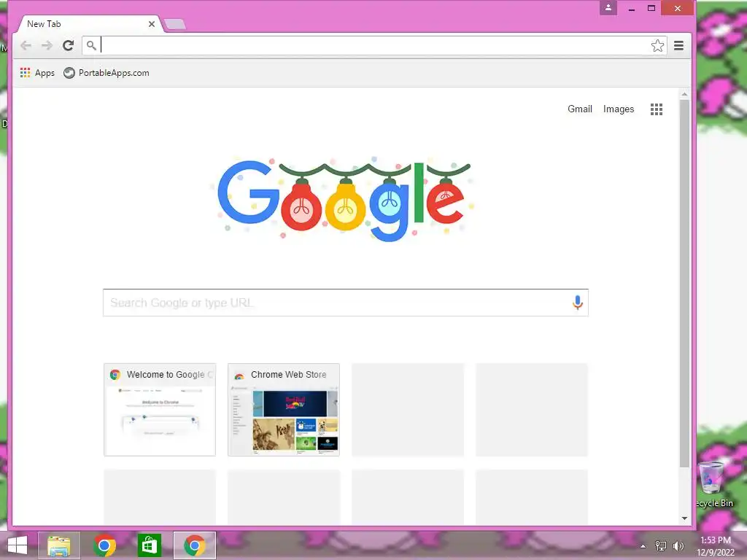
Task: Select the Recycle Bin desktop icon
Action: point(713,485)
